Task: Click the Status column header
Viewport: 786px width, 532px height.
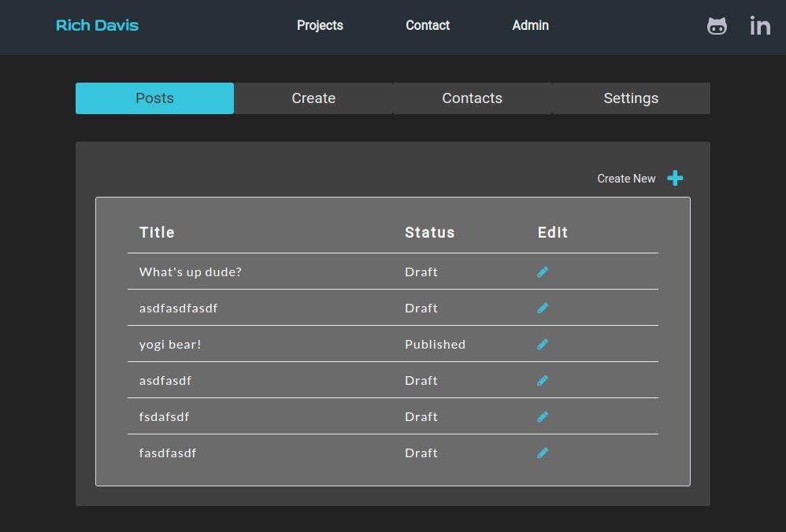Action: click(429, 232)
